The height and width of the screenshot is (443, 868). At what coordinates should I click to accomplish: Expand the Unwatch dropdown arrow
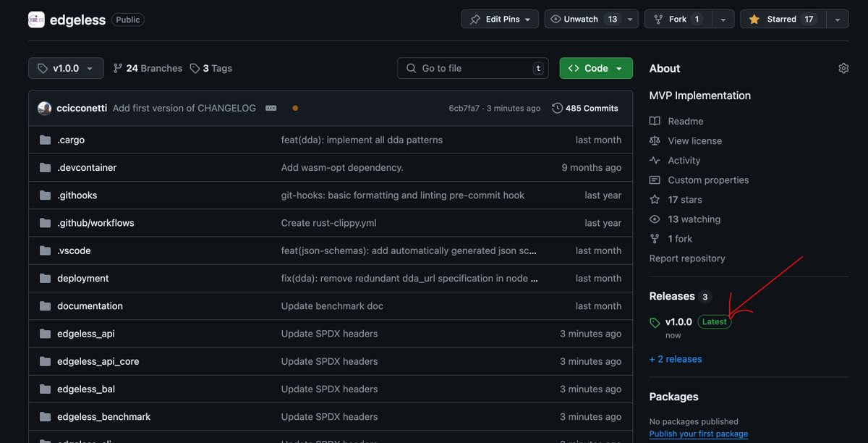pyautogui.click(x=630, y=19)
